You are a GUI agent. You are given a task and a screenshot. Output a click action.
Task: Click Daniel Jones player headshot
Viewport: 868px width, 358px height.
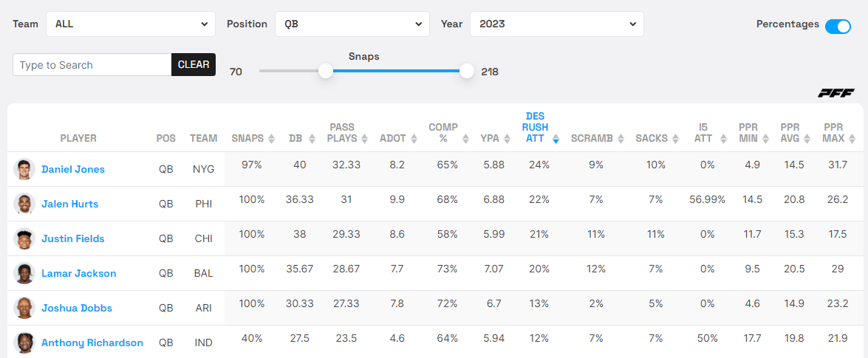[24, 169]
